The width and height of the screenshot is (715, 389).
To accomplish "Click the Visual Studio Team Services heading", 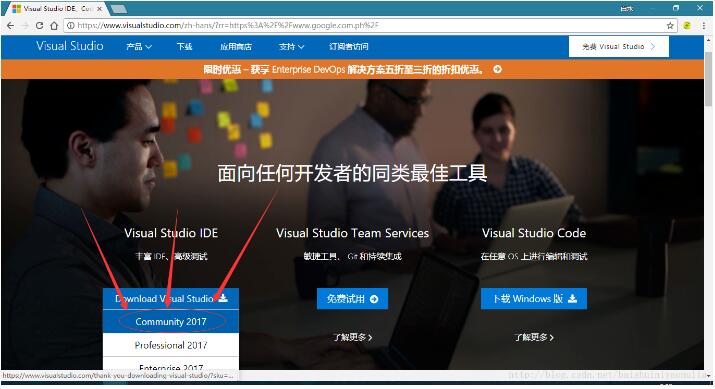I will pyautogui.click(x=352, y=233).
